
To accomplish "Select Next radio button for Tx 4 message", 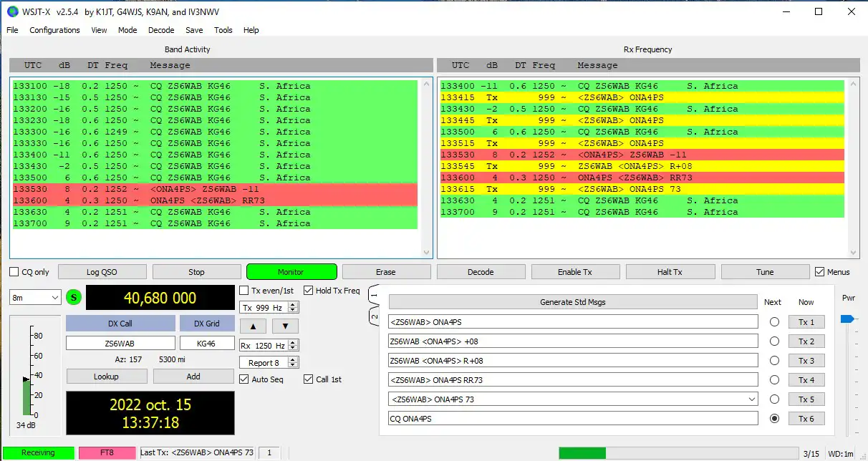I will pyautogui.click(x=774, y=380).
